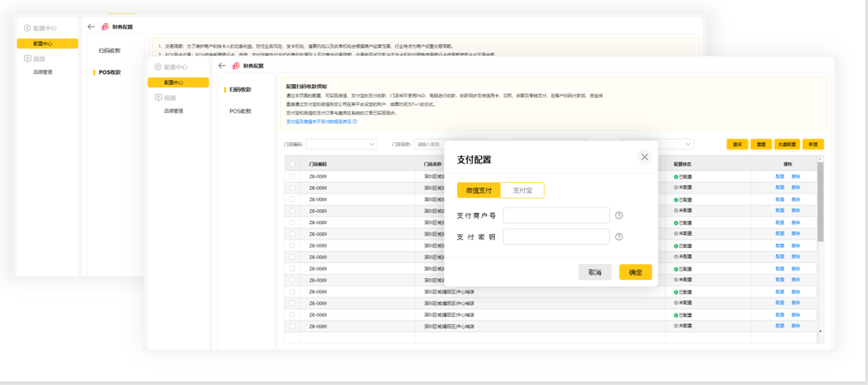Open help icon next to 支付商户号
Image resolution: width=868 pixels, height=385 pixels.
coord(619,215)
